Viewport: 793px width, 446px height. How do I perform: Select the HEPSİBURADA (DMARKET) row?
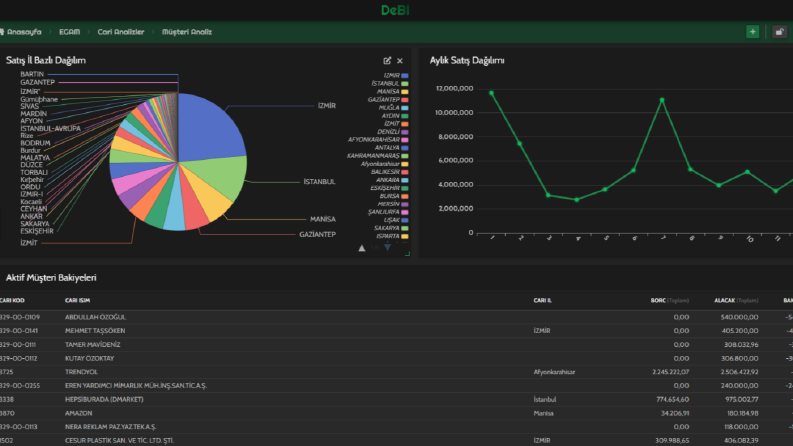point(396,399)
